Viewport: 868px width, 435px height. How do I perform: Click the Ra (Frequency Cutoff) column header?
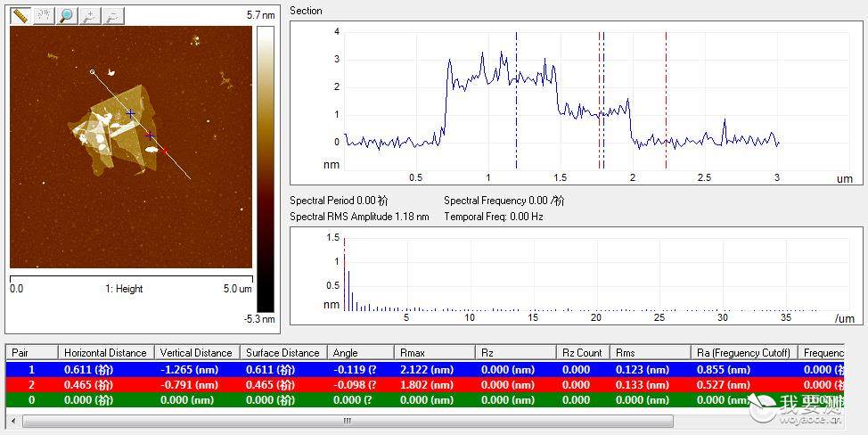point(744,352)
